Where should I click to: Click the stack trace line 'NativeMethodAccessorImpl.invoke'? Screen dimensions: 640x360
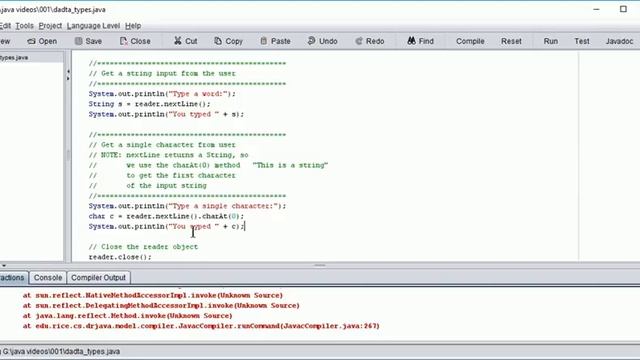(153, 296)
